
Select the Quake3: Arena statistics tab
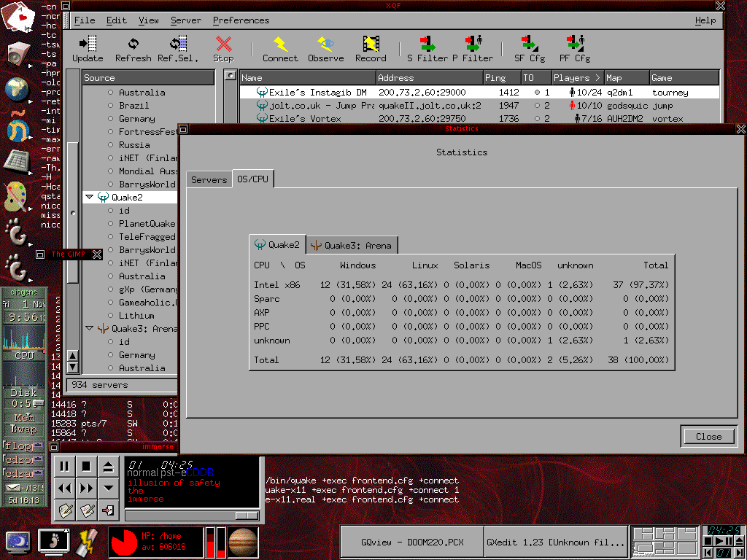[x=352, y=246]
